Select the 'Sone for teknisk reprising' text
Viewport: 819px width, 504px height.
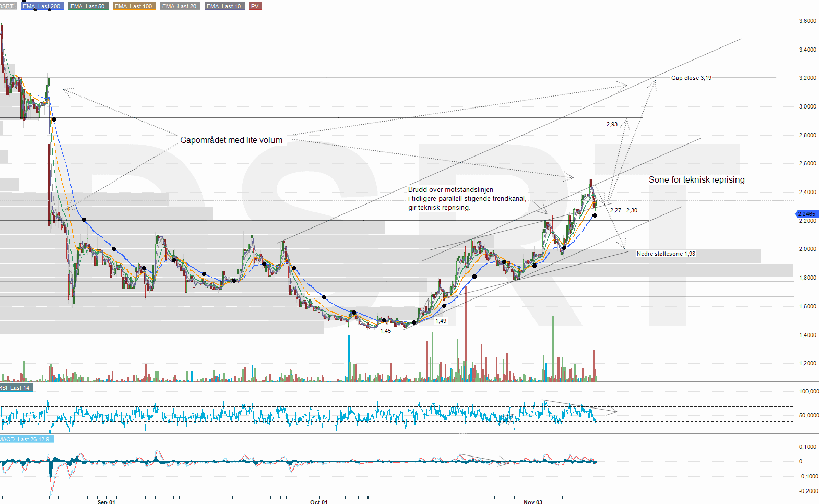click(x=696, y=180)
